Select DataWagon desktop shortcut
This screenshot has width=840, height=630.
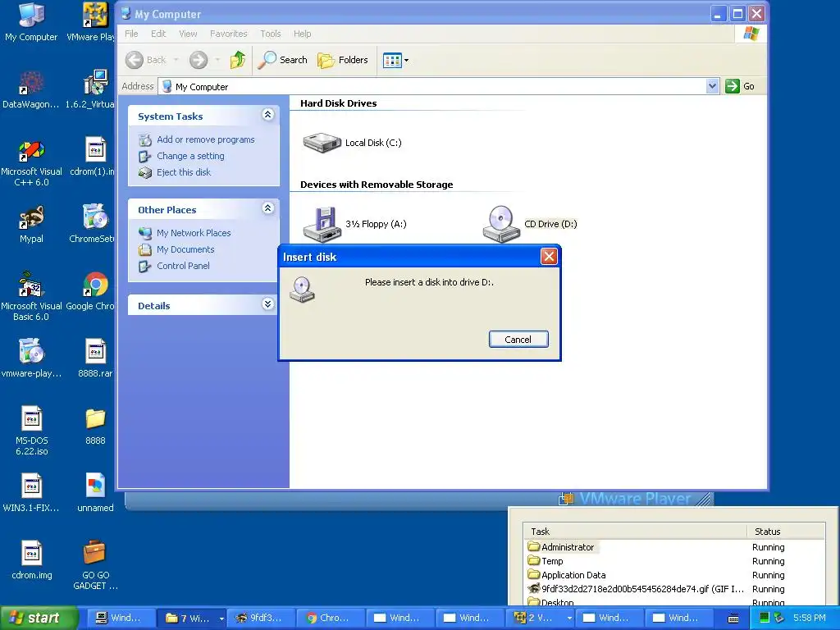click(x=31, y=90)
